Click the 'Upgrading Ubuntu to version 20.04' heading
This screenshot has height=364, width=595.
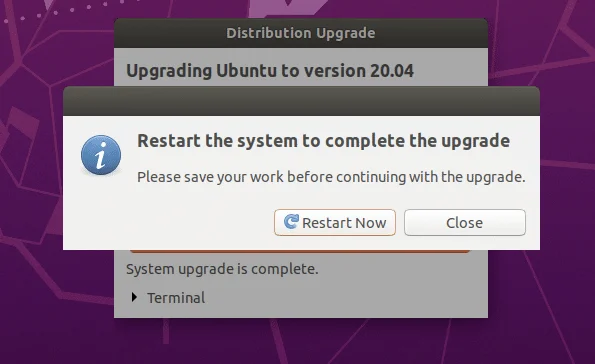point(270,71)
